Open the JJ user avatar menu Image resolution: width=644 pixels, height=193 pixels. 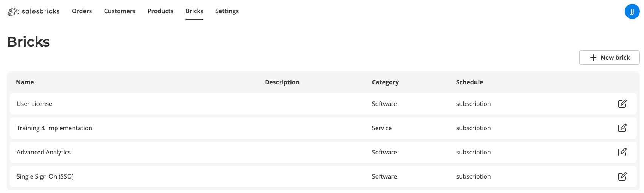click(x=632, y=12)
